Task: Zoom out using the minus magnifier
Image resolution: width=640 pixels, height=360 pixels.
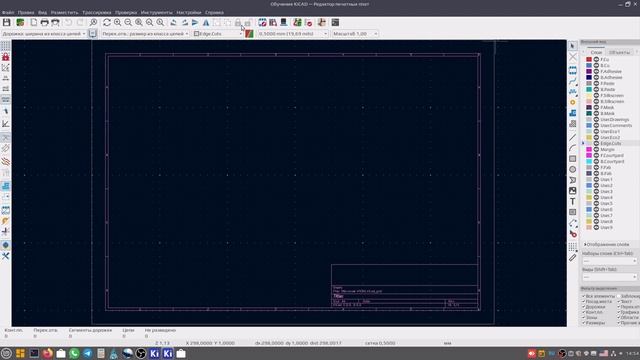Action: click(128, 22)
